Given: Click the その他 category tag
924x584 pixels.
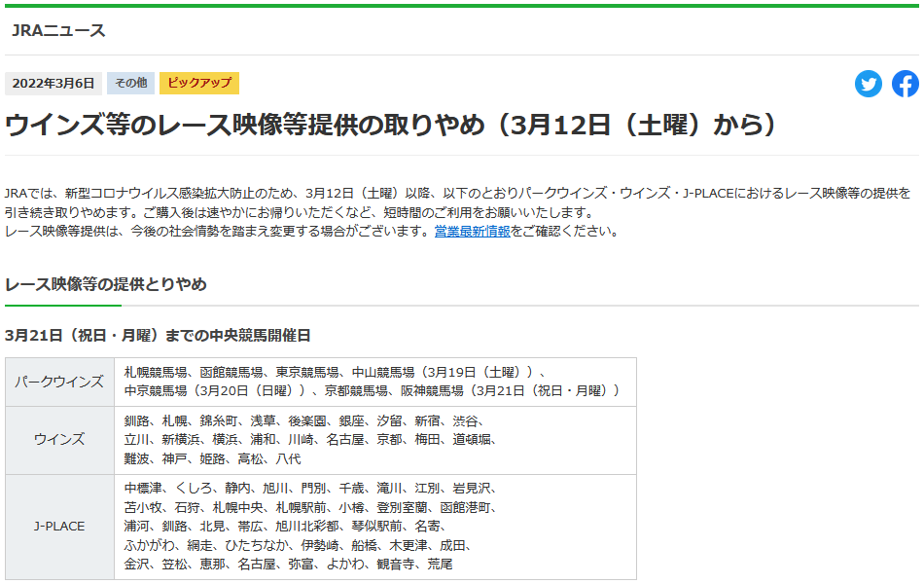Looking at the screenshot, I should point(130,84).
